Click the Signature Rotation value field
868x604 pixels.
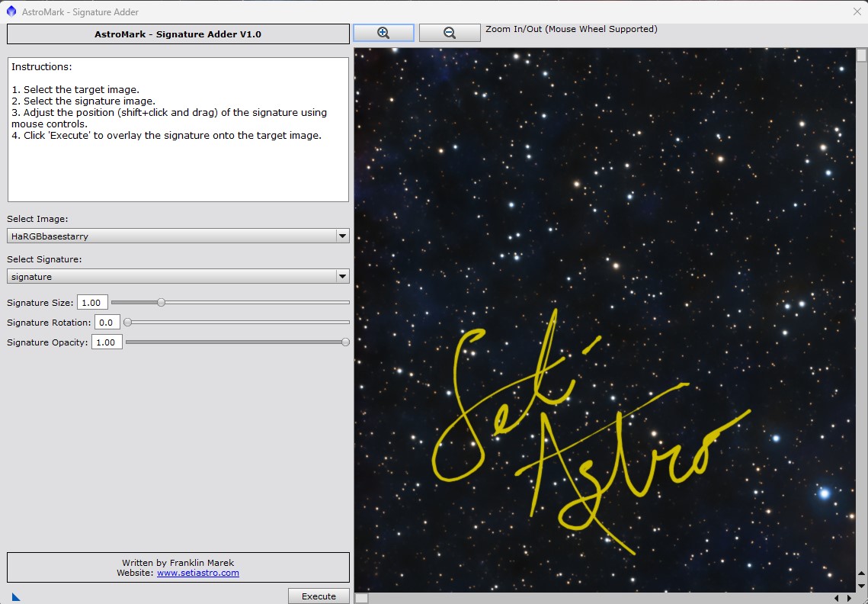[x=107, y=322]
